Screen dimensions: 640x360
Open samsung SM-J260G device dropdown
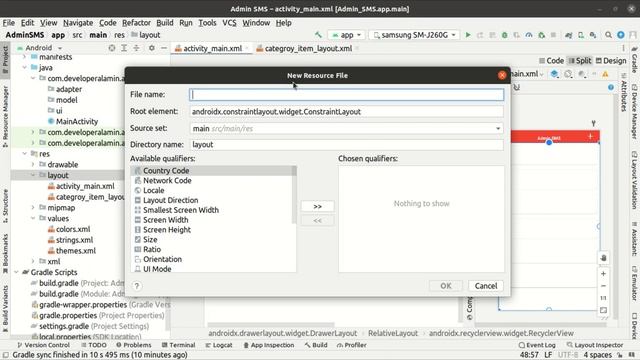(x=414, y=35)
